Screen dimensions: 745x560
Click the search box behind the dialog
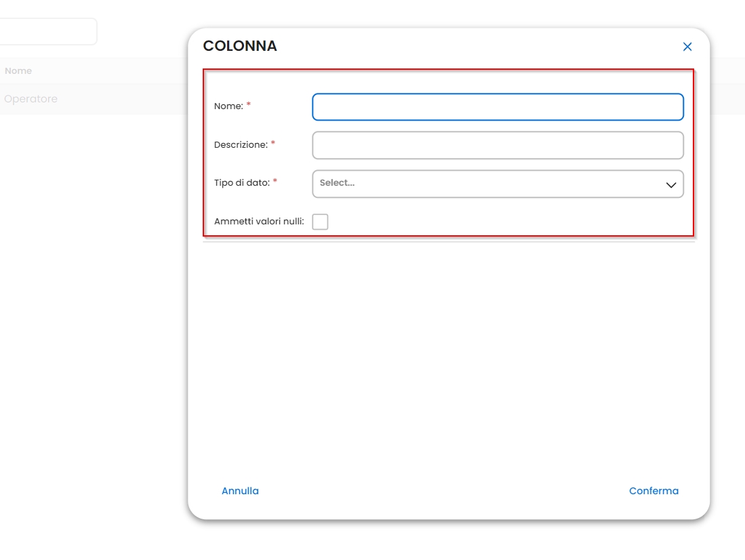(47, 32)
